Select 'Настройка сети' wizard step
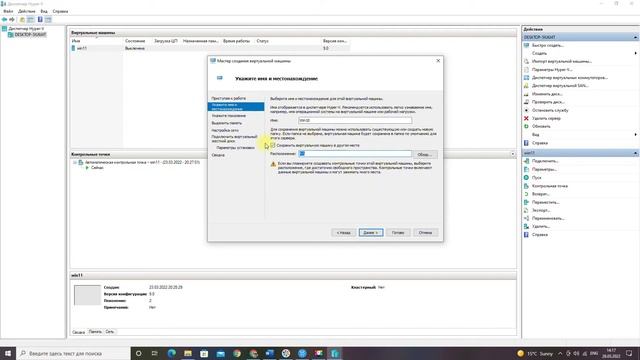This screenshot has width=640, height=360. pyautogui.click(x=225, y=130)
